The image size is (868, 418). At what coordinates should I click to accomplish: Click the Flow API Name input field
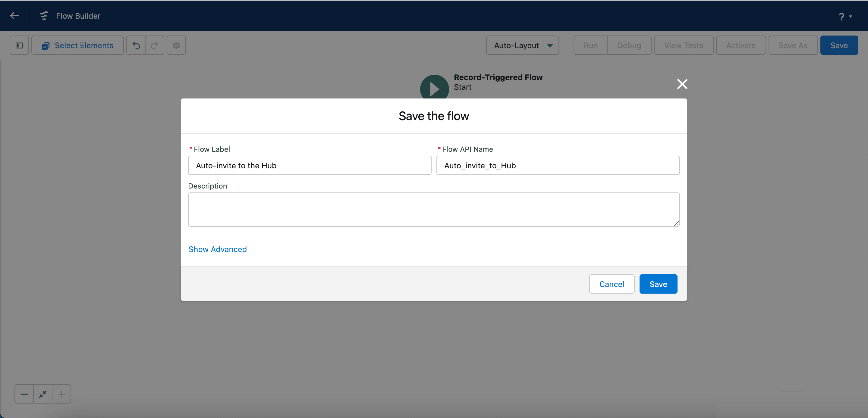558,165
